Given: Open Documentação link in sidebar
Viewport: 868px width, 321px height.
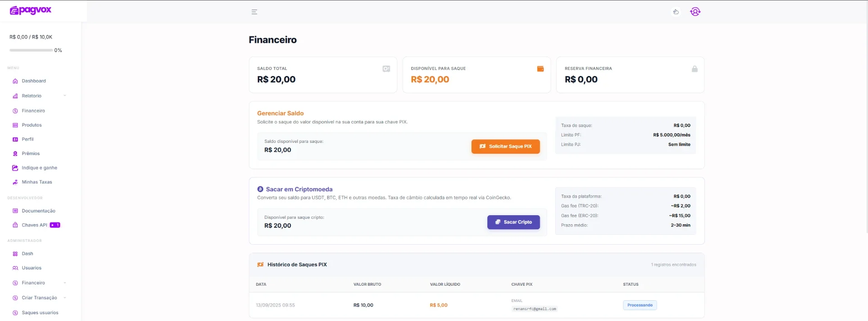Looking at the screenshot, I should [x=38, y=211].
